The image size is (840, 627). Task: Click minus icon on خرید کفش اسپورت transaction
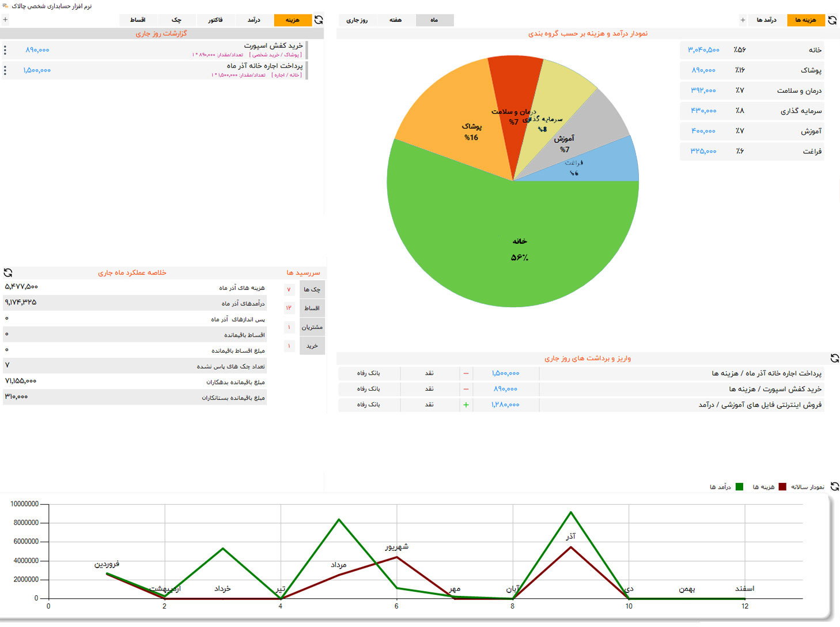click(466, 389)
